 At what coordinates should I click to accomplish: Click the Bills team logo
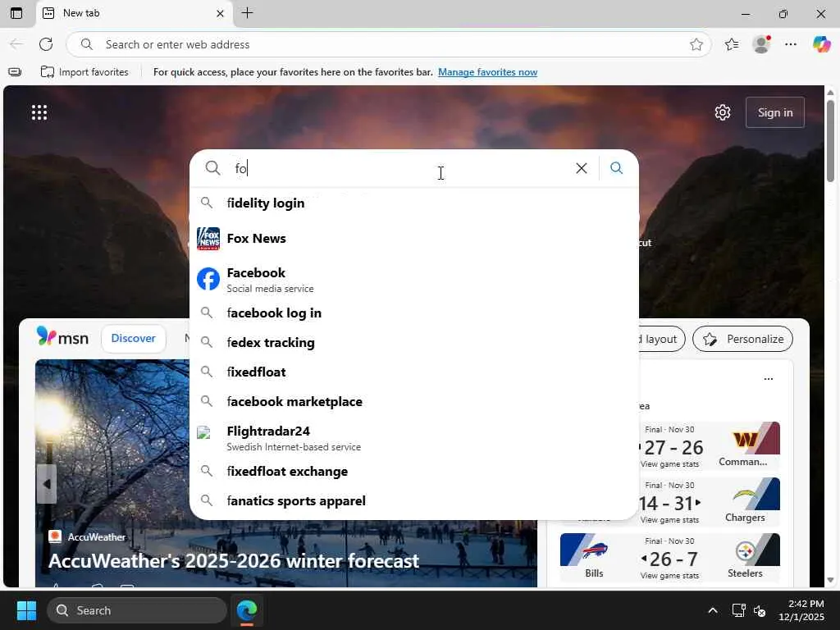[x=594, y=550]
